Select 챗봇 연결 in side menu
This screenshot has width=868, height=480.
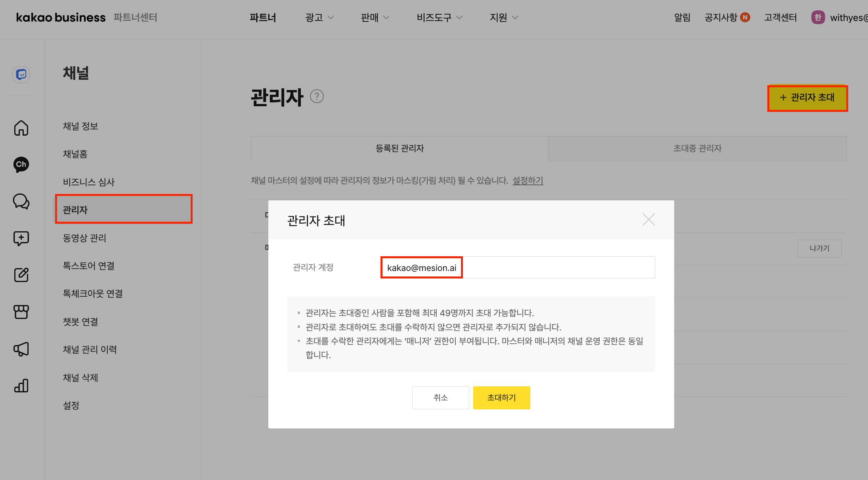pyautogui.click(x=80, y=322)
